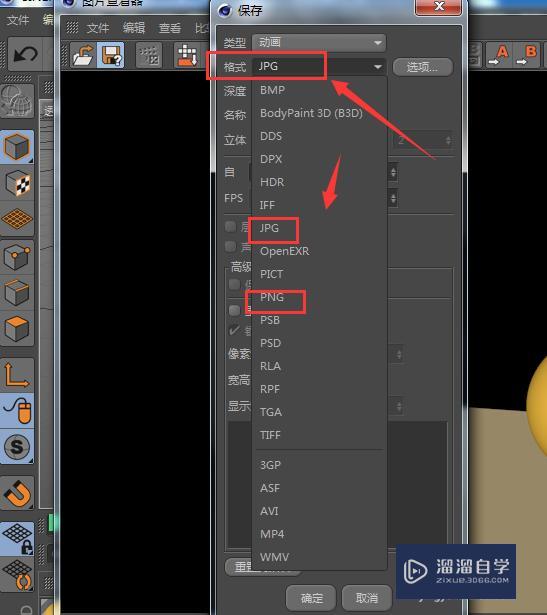The width and height of the screenshot is (547, 615).
Task: Select 3GP video format
Action: tap(270, 465)
